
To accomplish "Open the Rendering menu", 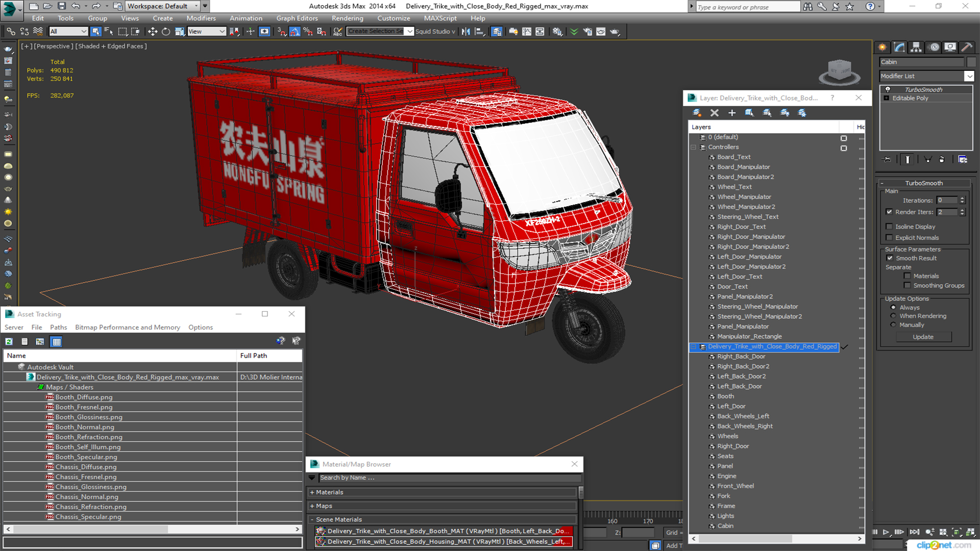I will tap(347, 18).
